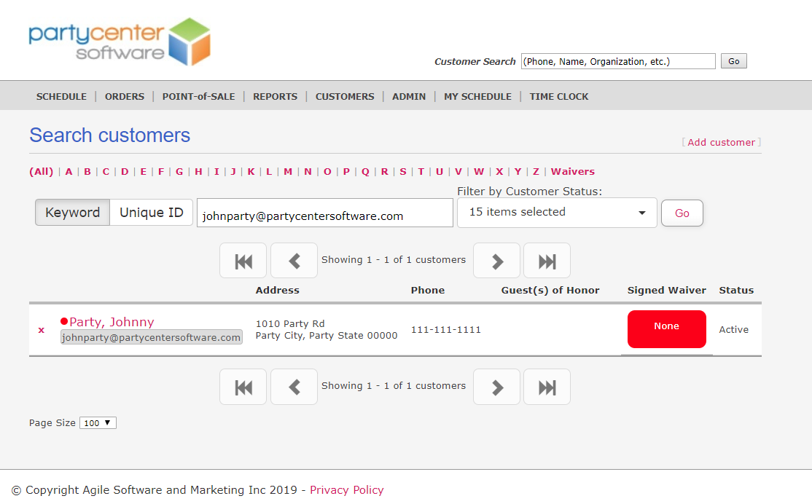Go to last page in bottom pagination
812x504 pixels.
547,387
